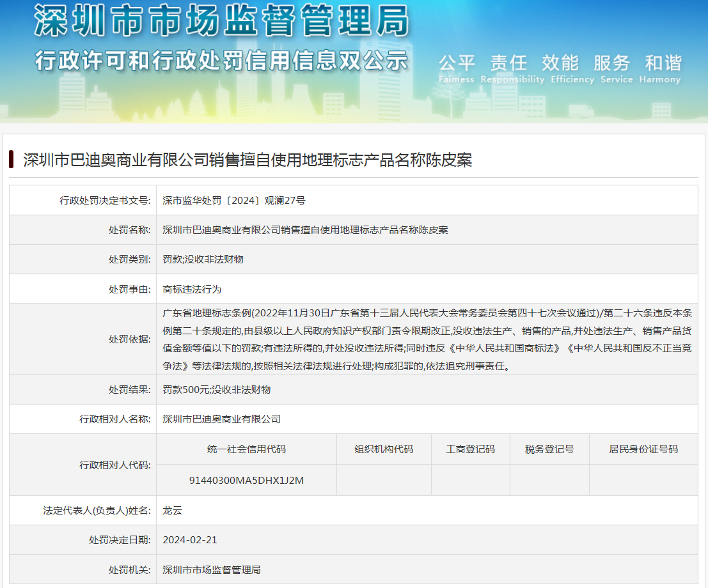708x588 pixels.
Task: Click the 商标违法行为 penalty reason text
Action: click(x=193, y=289)
